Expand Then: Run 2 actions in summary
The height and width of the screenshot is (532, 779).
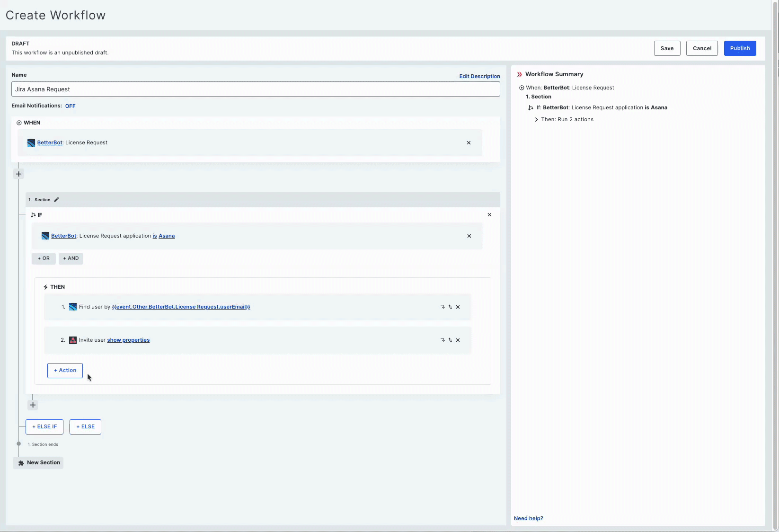[x=536, y=120]
